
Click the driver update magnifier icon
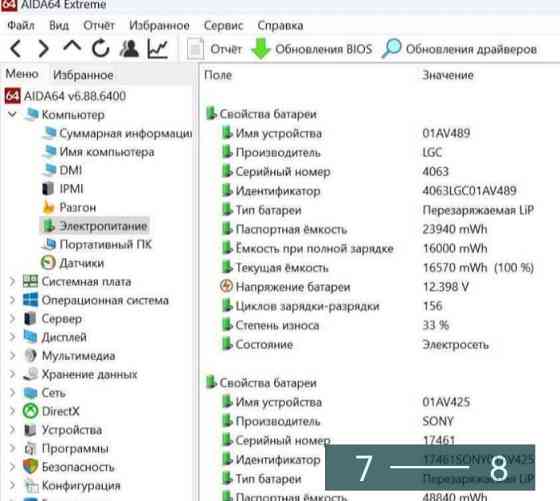(x=391, y=49)
